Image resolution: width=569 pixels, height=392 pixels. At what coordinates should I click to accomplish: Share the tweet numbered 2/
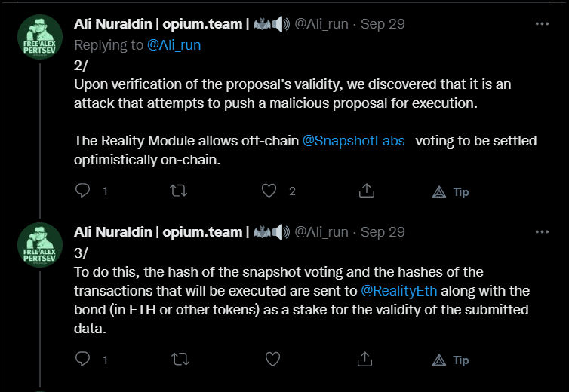pos(367,191)
